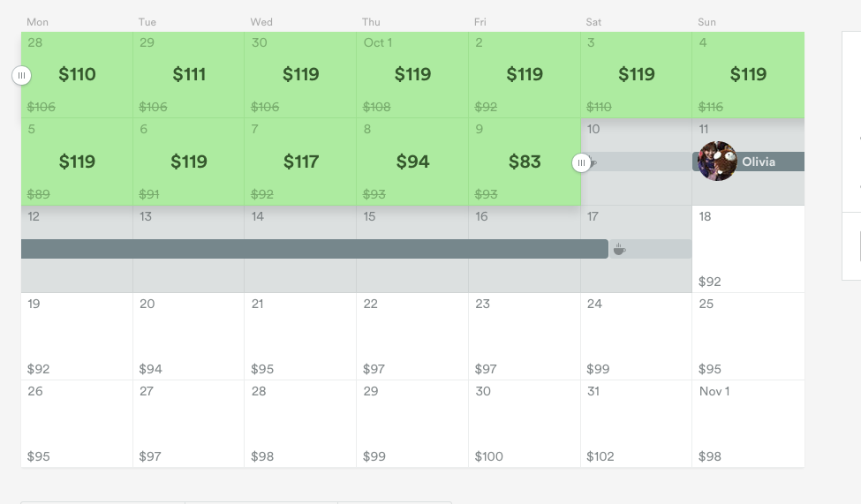Select Wednesday 7 priced at $117

(x=300, y=162)
